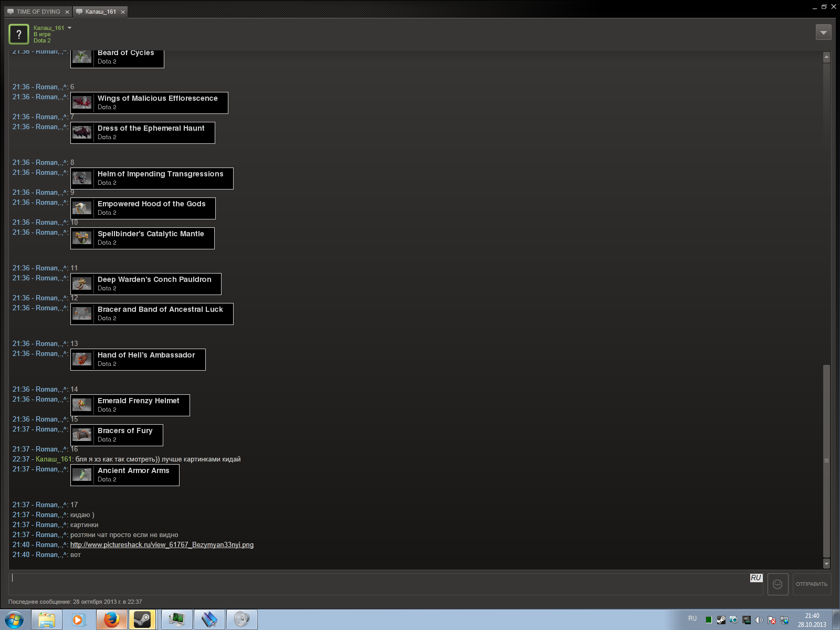Open Windows Start menu orb
The image size is (840, 630).
[14, 620]
